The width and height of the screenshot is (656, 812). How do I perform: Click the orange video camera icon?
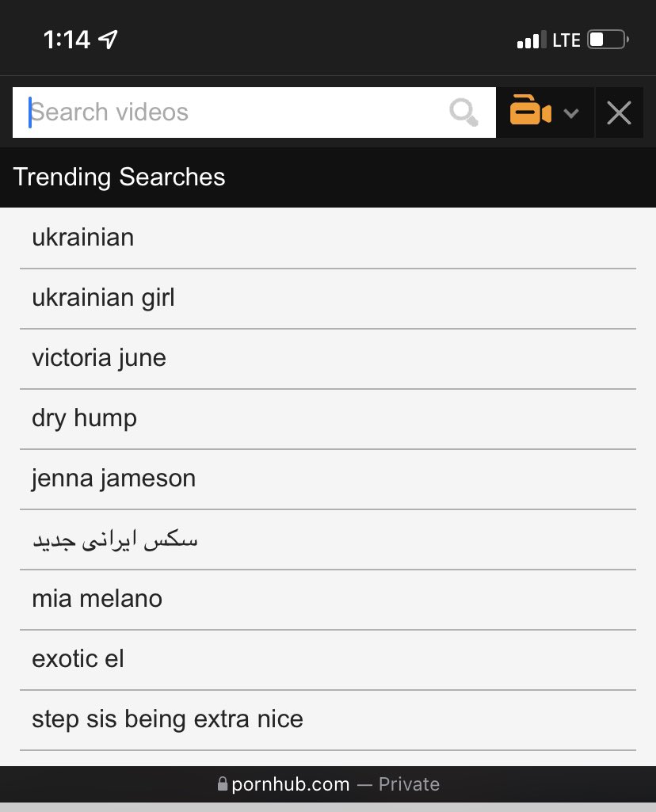pos(530,111)
